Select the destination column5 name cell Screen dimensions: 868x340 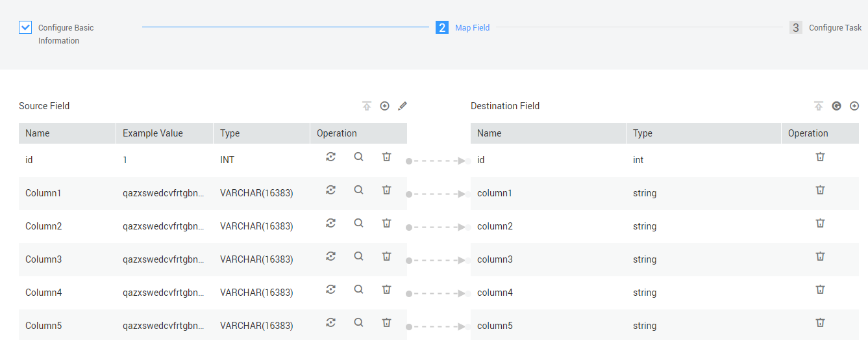495,326
